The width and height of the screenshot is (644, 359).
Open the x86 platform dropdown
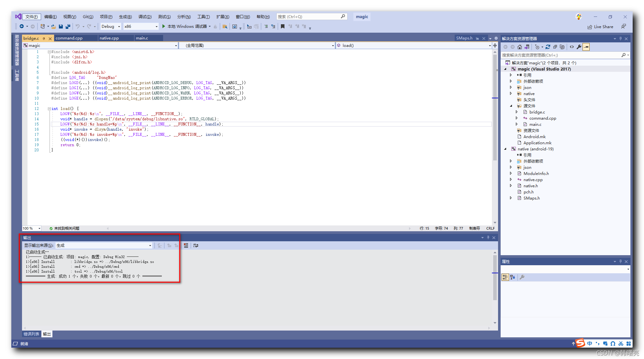pyautogui.click(x=141, y=27)
